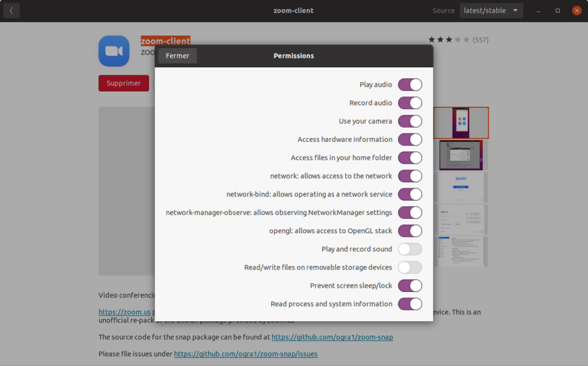The image size is (588, 366).
Task: Click the (557) review count
Action: (481, 40)
